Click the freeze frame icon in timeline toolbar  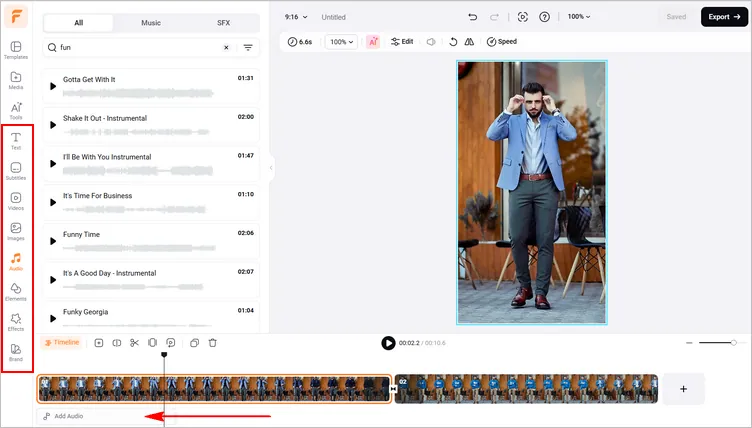(153, 343)
